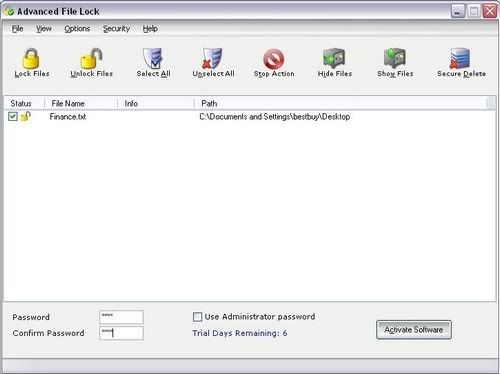The width and height of the screenshot is (500, 374).
Task: Click the Activate Software button
Action: (414, 330)
